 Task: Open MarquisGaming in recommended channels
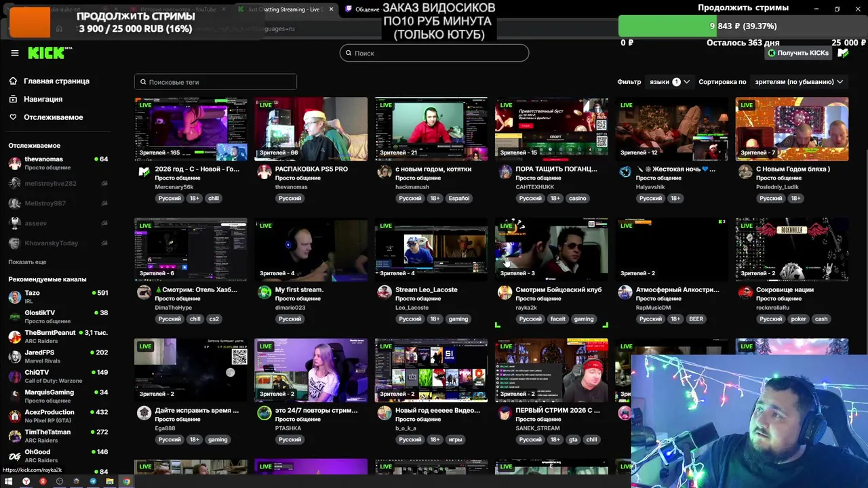click(58, 395)
